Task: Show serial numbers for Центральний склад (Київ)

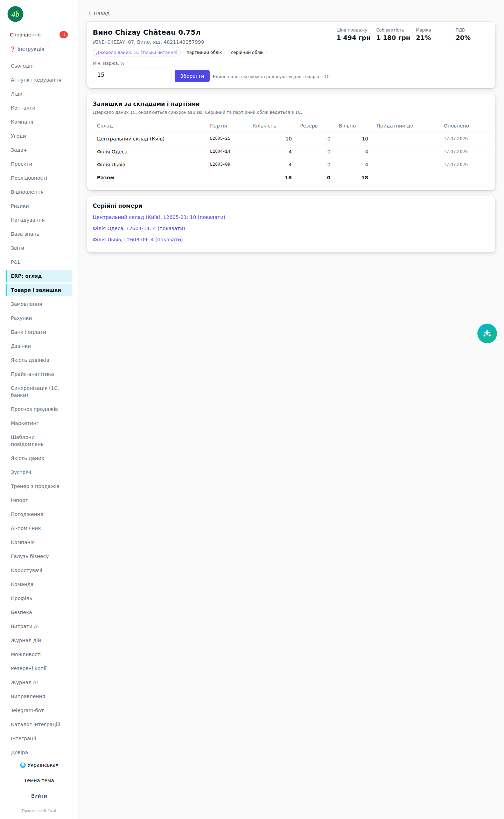Action: point(159,217)
